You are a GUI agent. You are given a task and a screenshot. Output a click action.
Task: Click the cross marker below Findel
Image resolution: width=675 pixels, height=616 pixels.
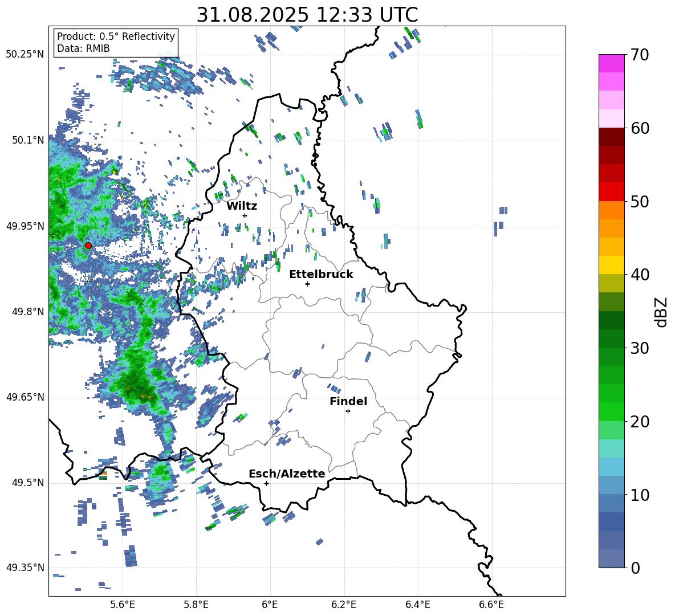[348, 411]
